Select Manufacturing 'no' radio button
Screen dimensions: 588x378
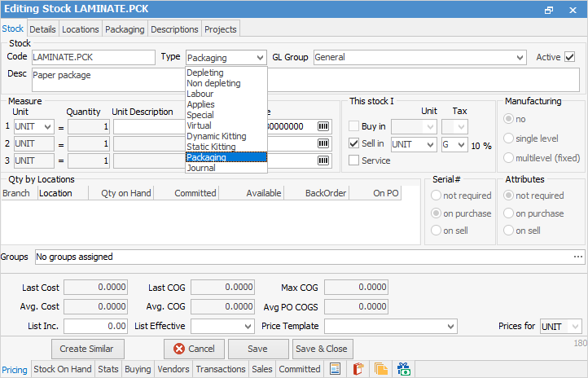508,119
